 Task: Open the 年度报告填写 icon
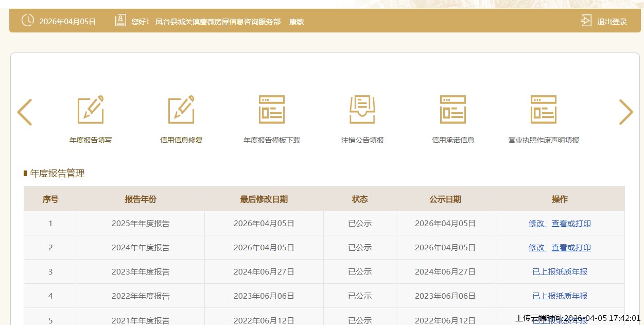click(91, 110)
